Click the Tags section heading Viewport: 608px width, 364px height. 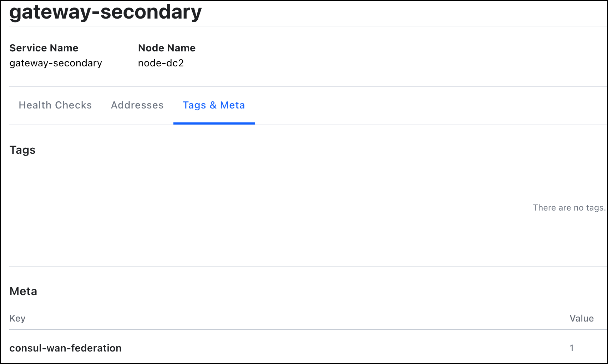(22, 150)
